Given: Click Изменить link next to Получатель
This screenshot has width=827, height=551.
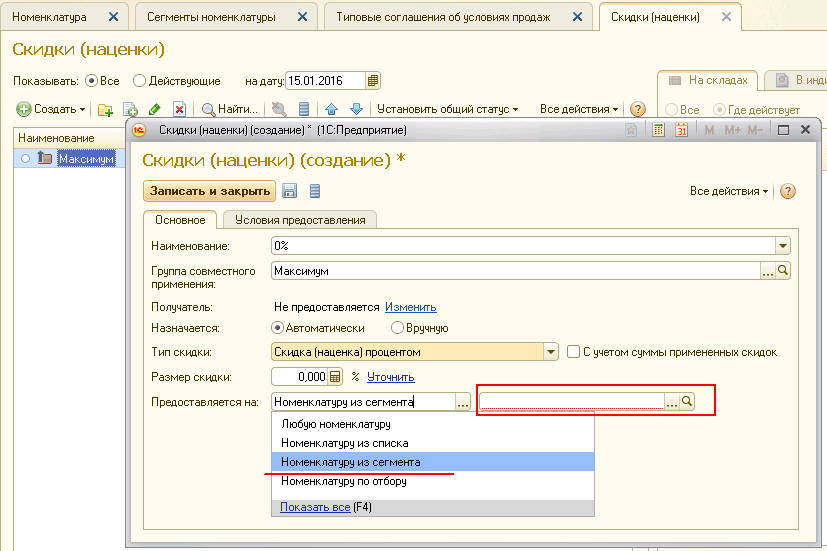Looking at the screenshot, I should pyautogui.click(x=410, y=307).
